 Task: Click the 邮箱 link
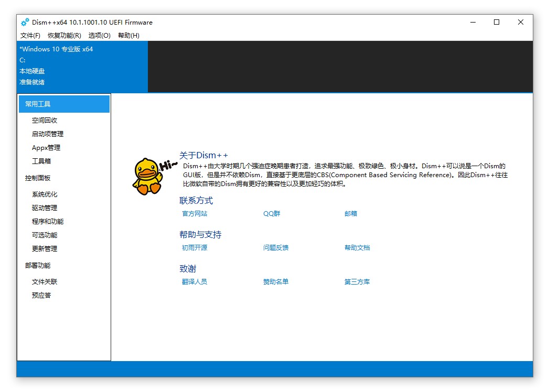(x=350, y=213)
